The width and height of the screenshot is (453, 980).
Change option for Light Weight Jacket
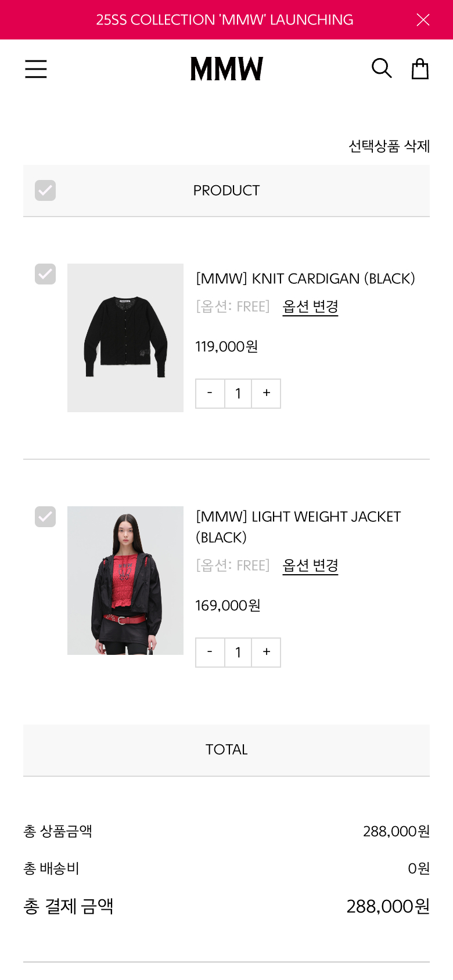click(x=310, y=565)
